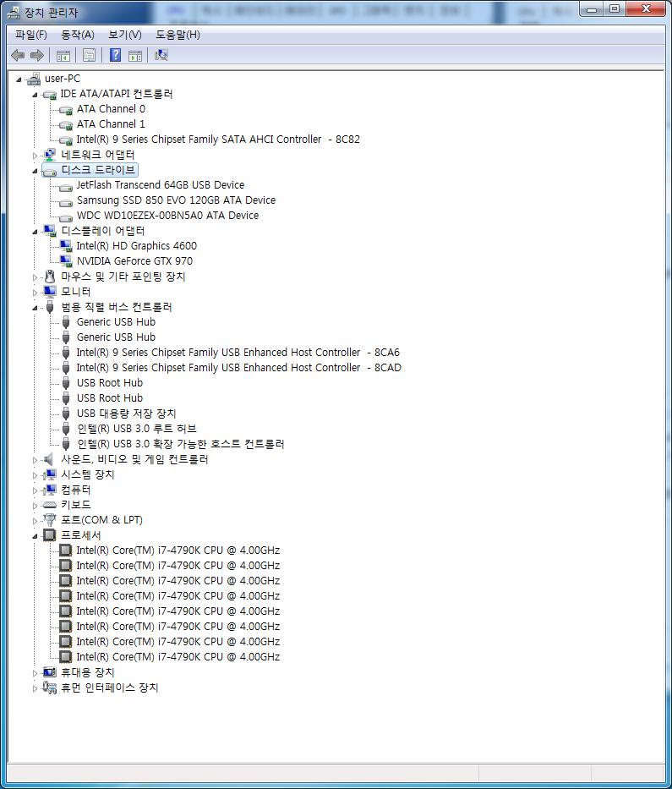Collapse the 디스크 드라이브 branch
The height and width of the screenshot is (789, 672).
(35, 171)
